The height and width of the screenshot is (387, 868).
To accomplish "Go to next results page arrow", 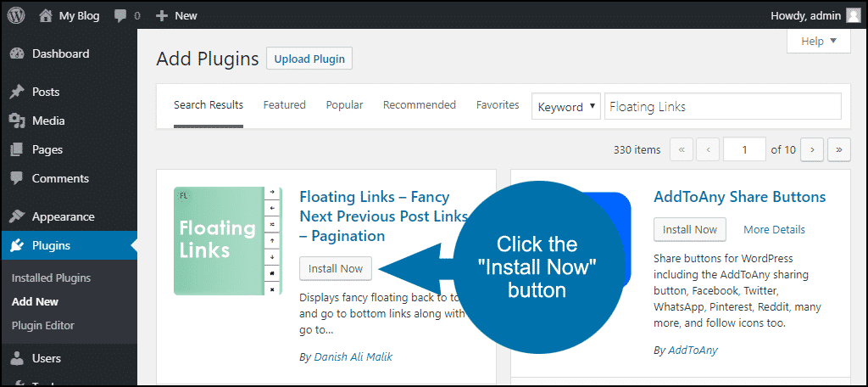I will [812, 149].
